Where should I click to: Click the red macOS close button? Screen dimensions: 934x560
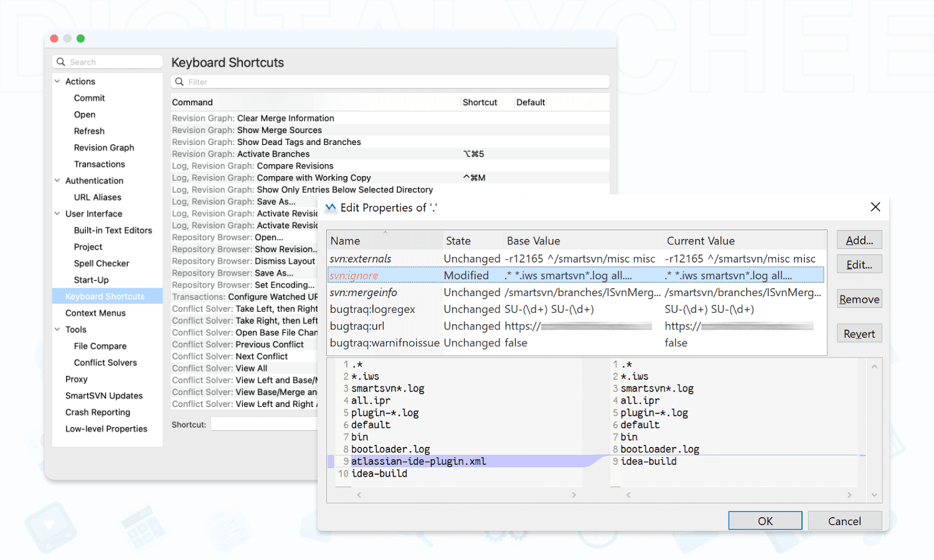[54, 39]
